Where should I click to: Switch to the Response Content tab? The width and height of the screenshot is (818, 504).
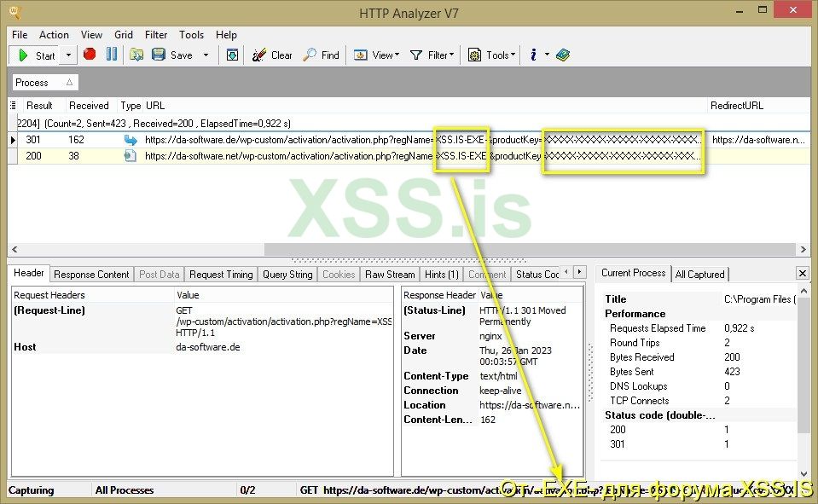coord(91,274)
